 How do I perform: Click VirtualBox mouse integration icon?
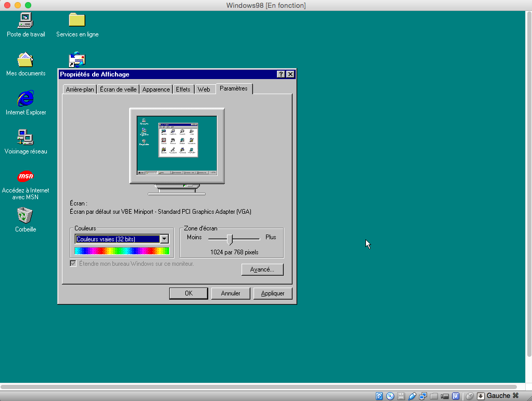coord(470,396)
